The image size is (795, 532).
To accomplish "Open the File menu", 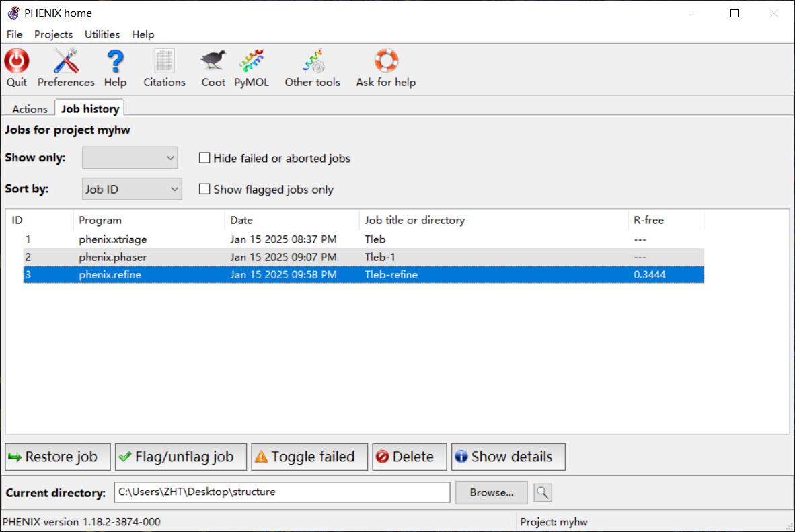I will pyautogui.click(x=14, y=34).
